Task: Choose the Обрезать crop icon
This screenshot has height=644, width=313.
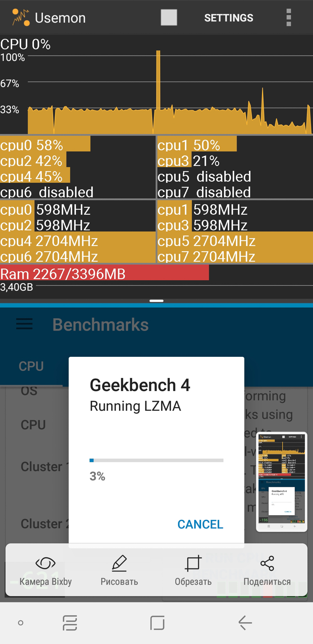Action: click(193, 563)
